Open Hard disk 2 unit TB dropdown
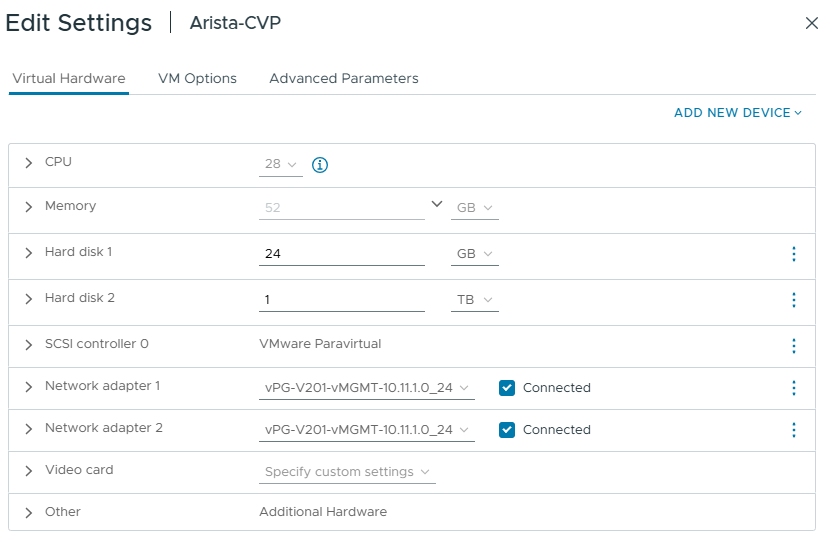 (x=475, y=300)
